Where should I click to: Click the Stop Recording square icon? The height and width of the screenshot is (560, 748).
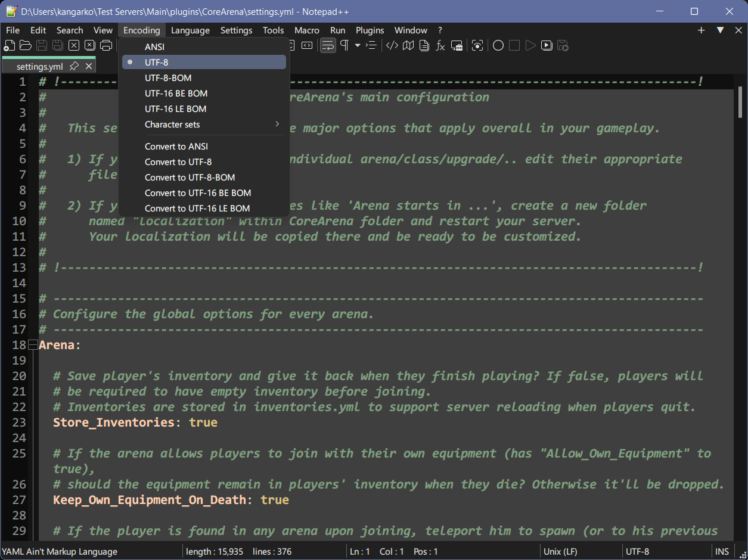tap(514, 45)
